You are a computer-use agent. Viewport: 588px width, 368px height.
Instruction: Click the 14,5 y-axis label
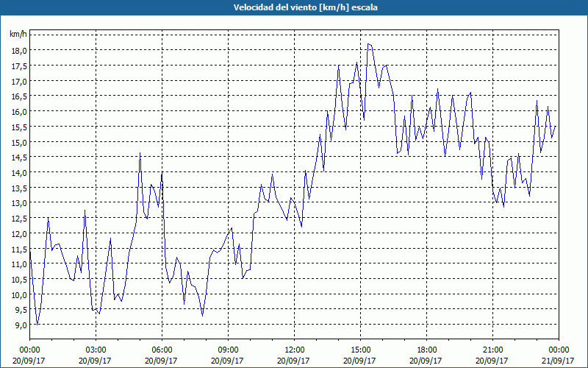coord(18,158)
